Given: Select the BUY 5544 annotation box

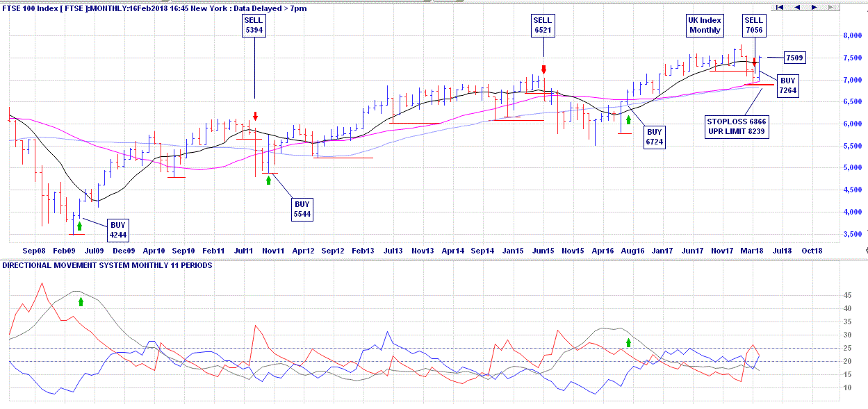Looking at the screenshot, I should coord(302,209).
